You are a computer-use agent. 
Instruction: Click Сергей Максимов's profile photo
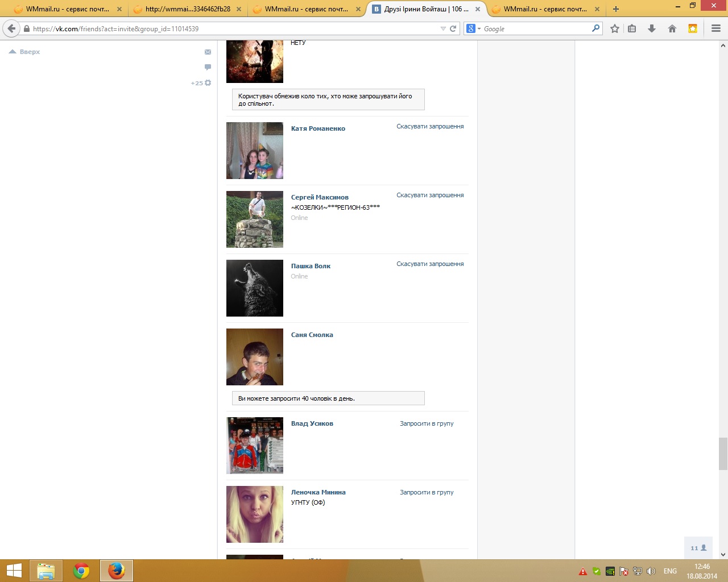pyautogui.click(x=255, y=219)
